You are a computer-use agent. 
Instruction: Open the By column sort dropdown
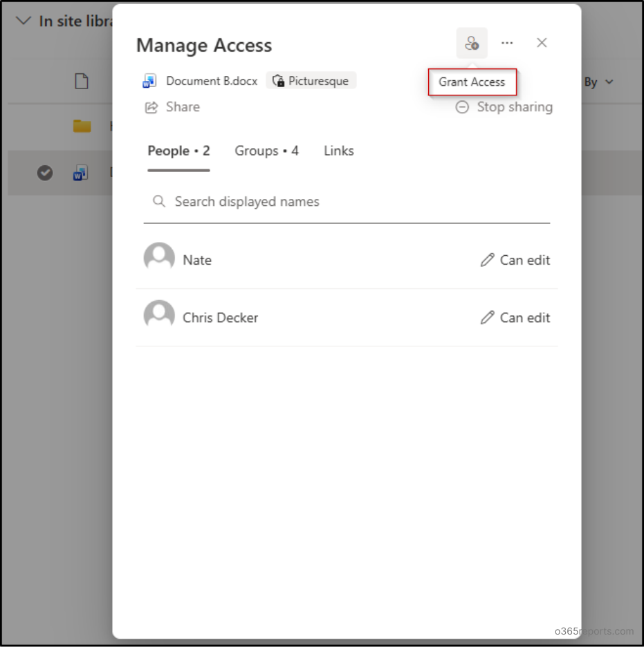pos(598,82)
